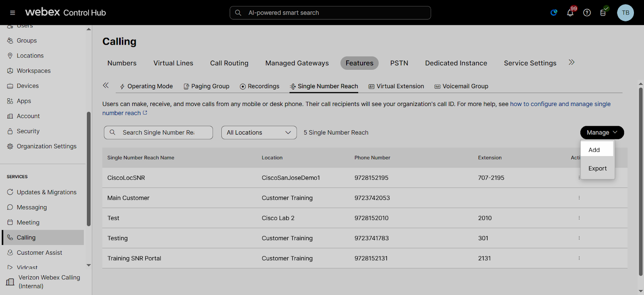Click the Meeting calendar icon

tap(10, 222)
